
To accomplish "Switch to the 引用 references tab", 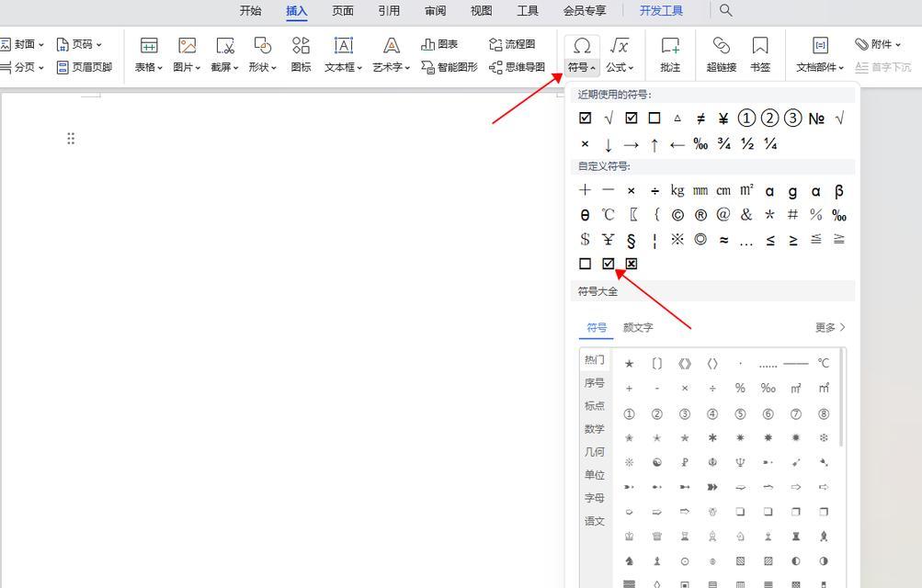I will pos(389,11).
